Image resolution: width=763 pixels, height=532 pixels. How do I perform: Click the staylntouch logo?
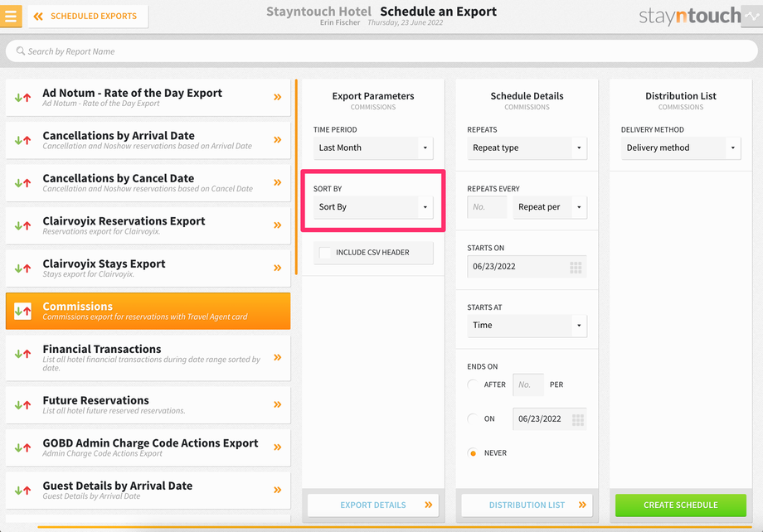689,16
